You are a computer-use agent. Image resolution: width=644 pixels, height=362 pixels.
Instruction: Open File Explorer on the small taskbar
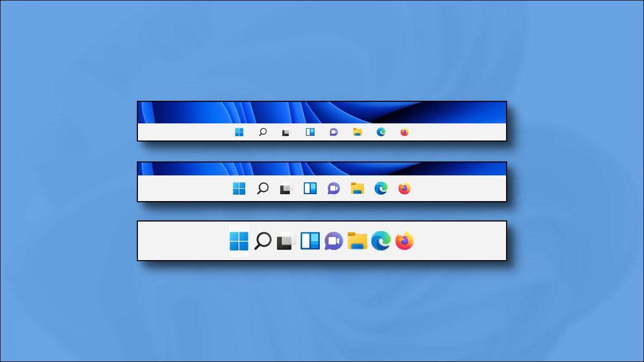click(x=357, y=132)
